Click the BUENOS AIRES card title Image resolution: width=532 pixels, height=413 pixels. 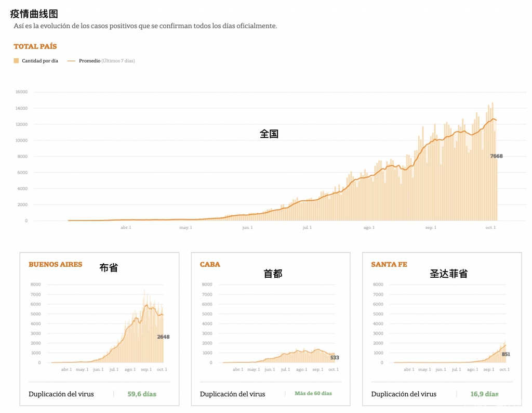(56, 264)
